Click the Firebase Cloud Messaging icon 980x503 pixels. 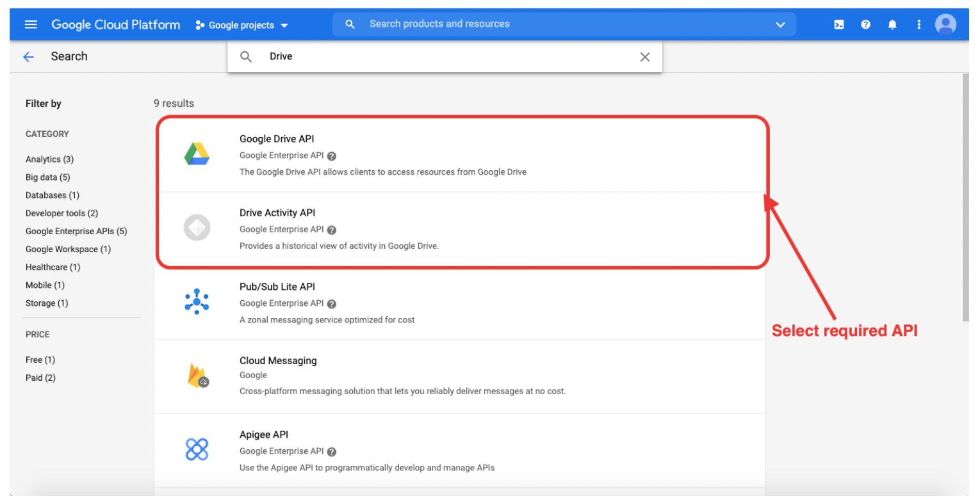pos(198,376)
